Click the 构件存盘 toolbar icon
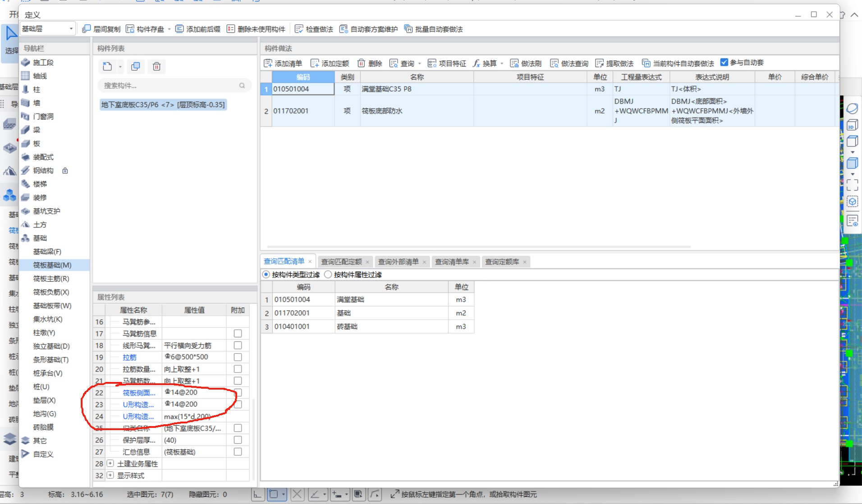 [130, 29]
